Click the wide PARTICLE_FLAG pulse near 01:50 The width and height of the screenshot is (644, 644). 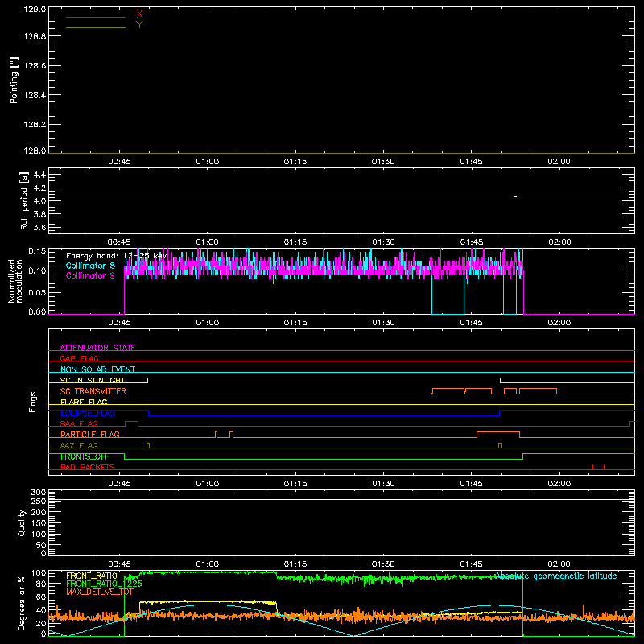pos(498,435)
